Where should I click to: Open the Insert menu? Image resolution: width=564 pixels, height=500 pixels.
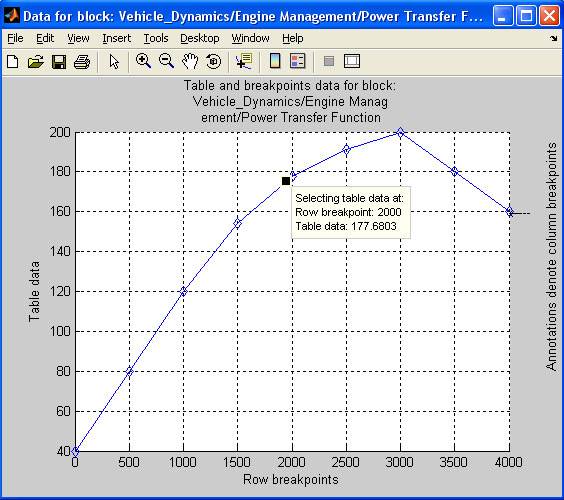[117, 38]
